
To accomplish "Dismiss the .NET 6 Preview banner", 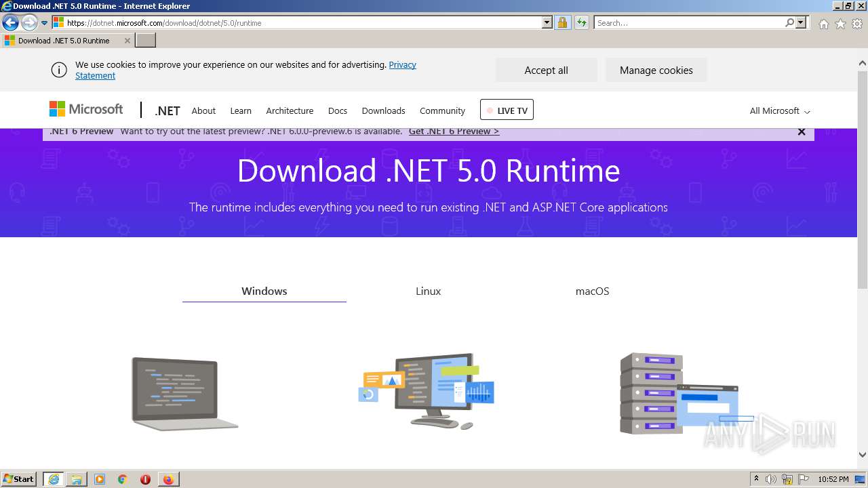I will tap(802, 132).
